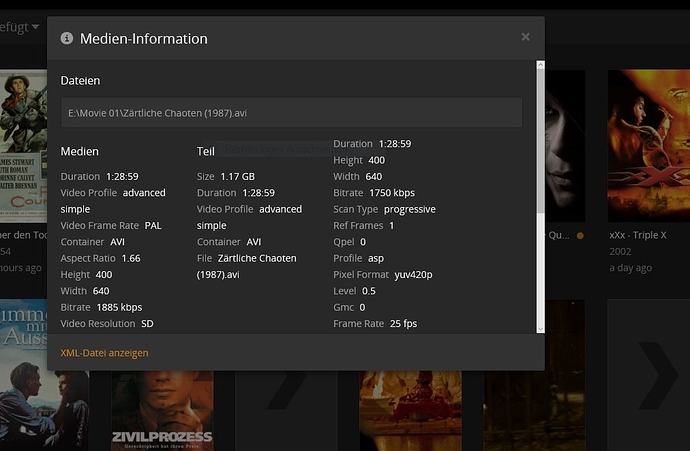Select the file path E:\Movie 01\Zärtliche Chaoten field

pyautogui.click(x=291, y=113)
